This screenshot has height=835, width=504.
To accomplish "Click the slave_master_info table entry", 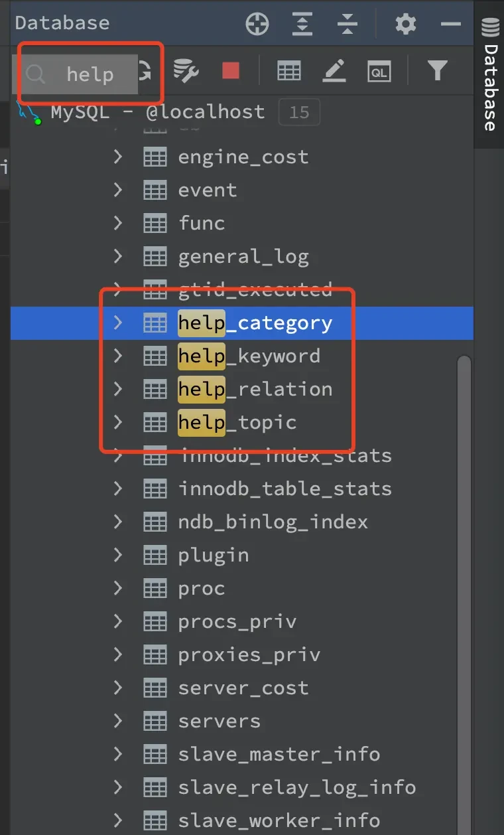I will (x=279, y=755).
